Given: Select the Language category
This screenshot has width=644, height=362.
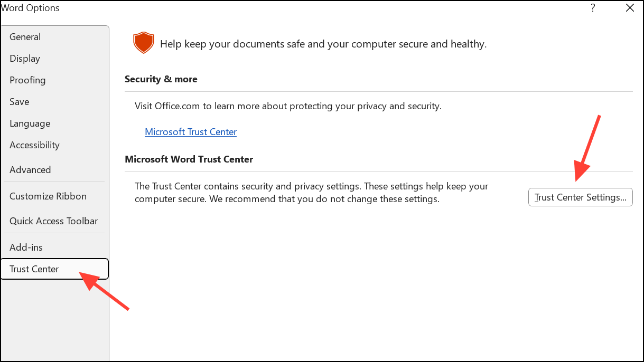Looking at the screenshot, I should [30, 123].
